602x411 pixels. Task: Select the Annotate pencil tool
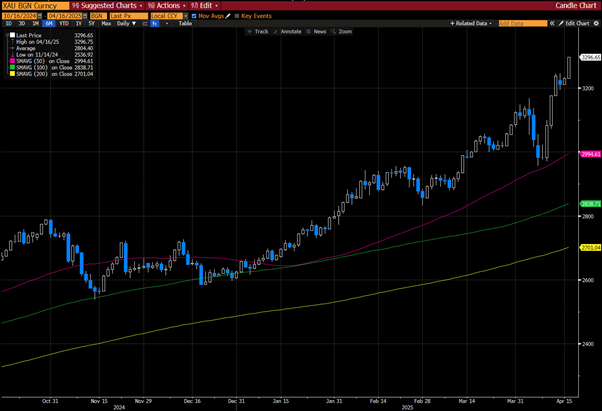291,32
